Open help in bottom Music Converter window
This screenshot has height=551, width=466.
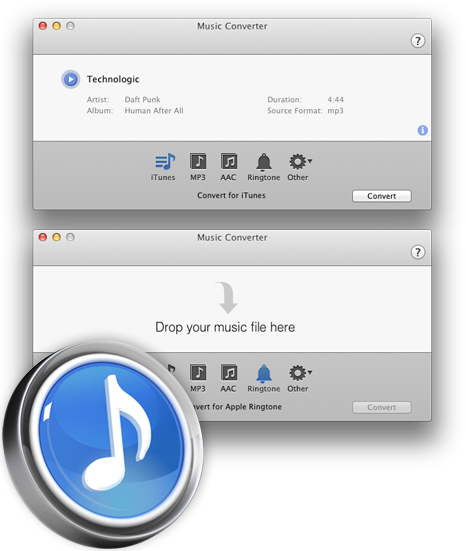point(418,252)
